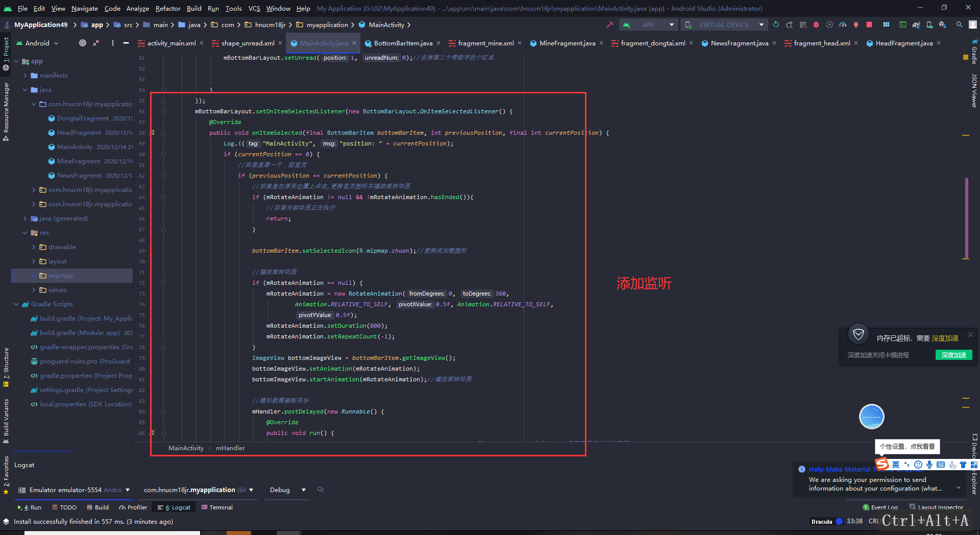Click the editor vertical scrollbar thumb
This screenshot has width=980, height=535.
pyautogui.click(x=966, y=218)
